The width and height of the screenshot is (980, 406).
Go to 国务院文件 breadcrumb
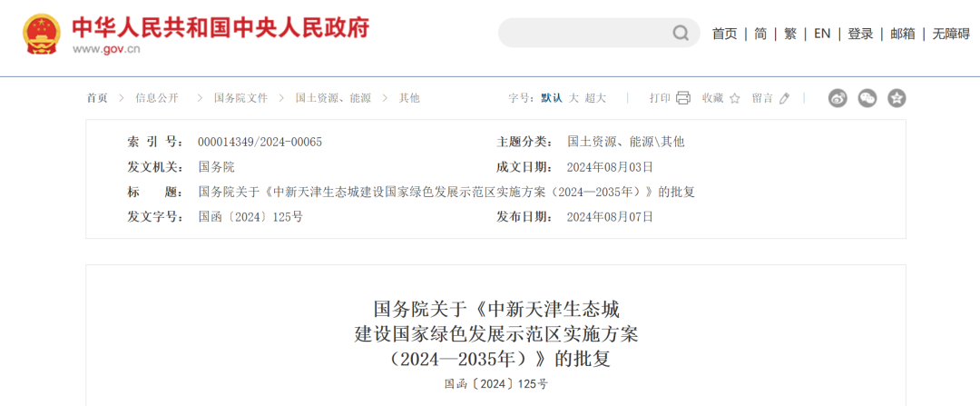240,98
